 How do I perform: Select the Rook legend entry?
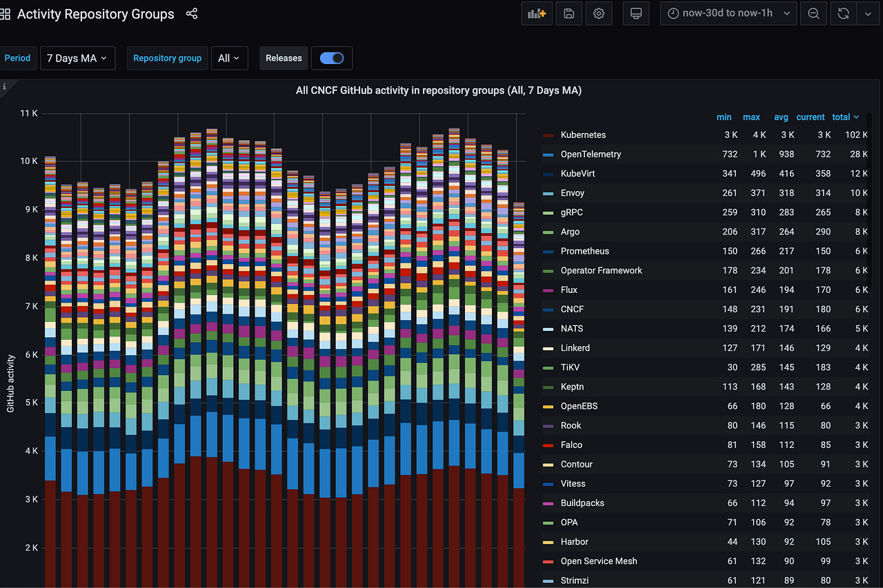tap(571, 425)
